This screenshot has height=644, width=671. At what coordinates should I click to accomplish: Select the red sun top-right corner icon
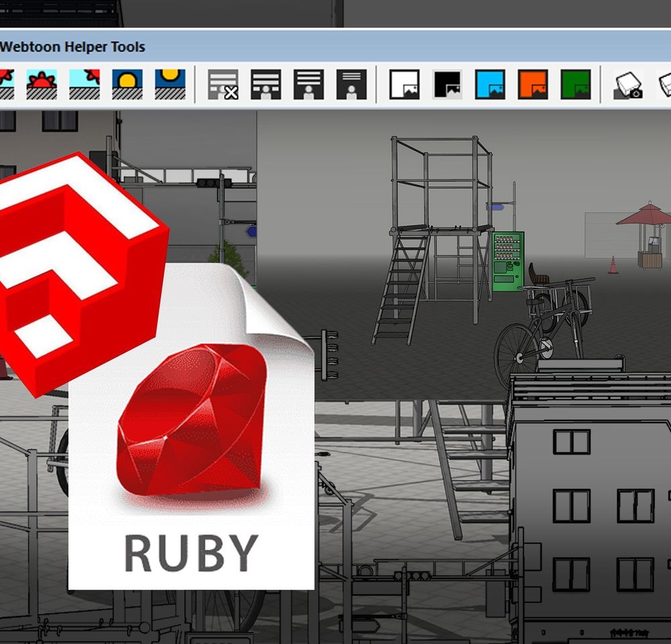(85, 85)
